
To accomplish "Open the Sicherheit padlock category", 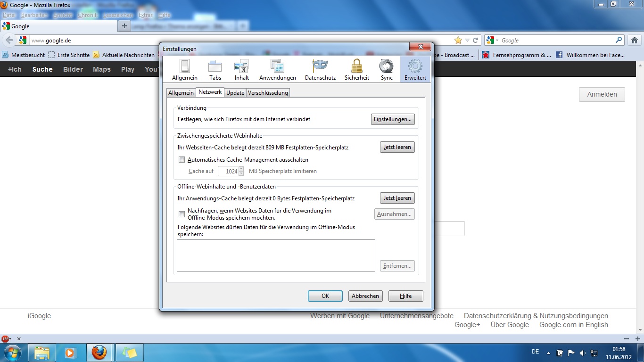I will point(356,69).
